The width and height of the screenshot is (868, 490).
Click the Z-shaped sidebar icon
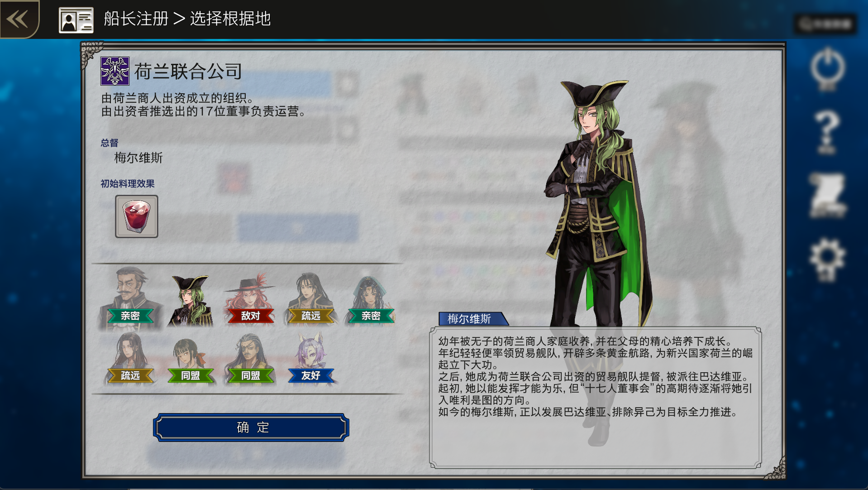point(827,195)
